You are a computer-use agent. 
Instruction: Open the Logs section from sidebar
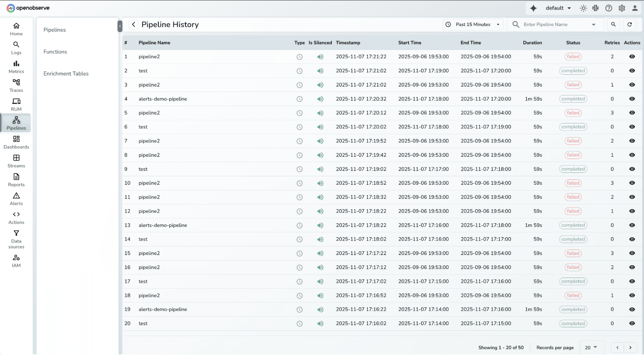pos(16,48)
